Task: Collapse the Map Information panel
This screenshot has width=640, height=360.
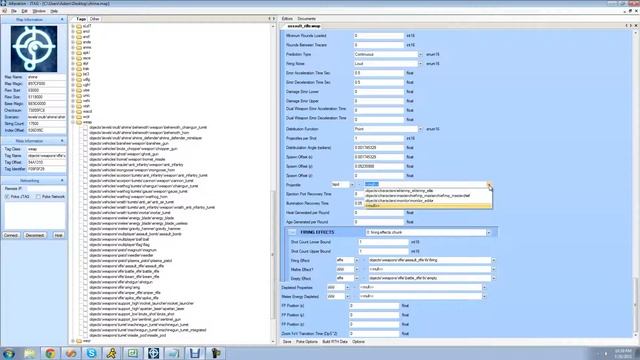Action: pos(62,20)
